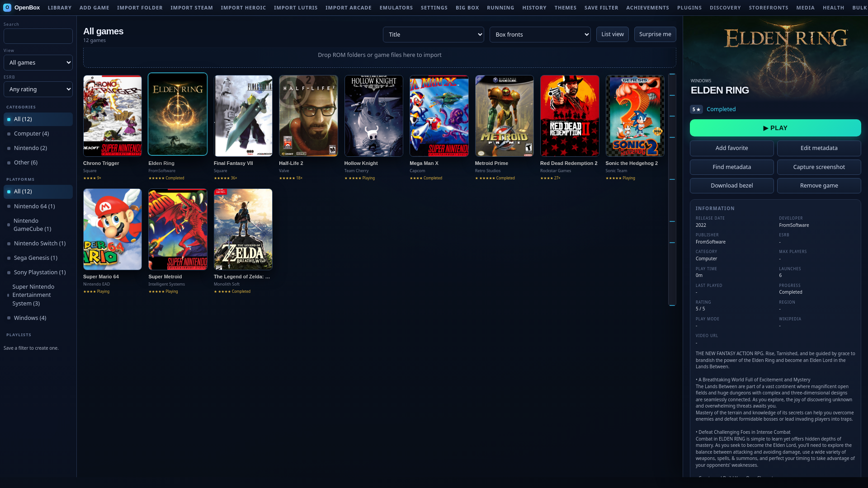Image resolution: width=868 pixels, height=488 pixels.
Task: Open Edit metadata for Elden Ring
Action: click(819, 148)
